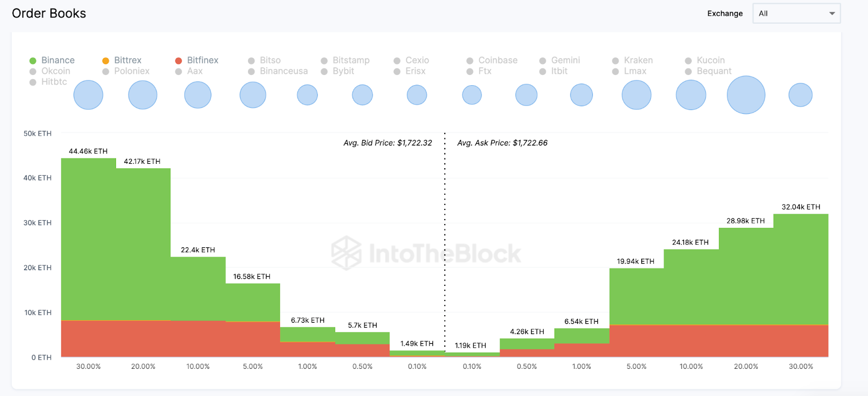This screenshot has width=868, height=396.
Task: Toggle the Bittrex legend entry
Action: 122,60
